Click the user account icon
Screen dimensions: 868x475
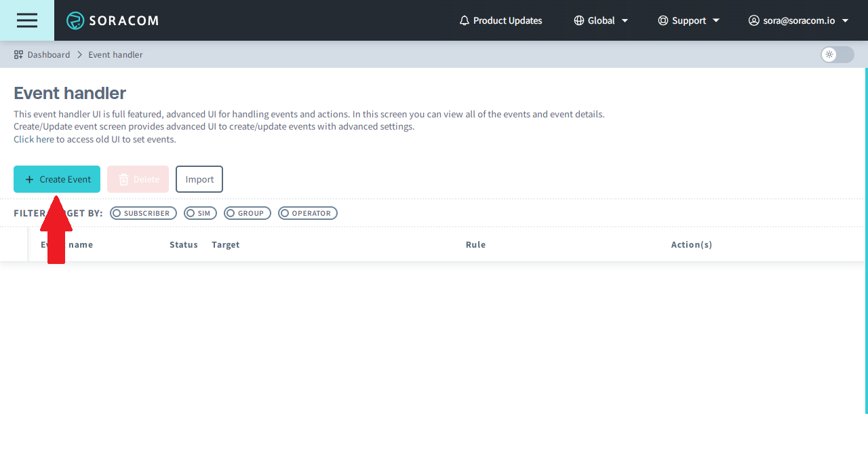(x=753, y=20)
